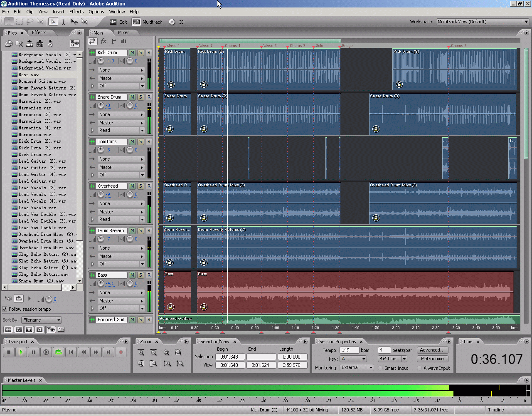This screenshot has width=532, height=416.
Task: Open Sort By Filename dropdown
Action: (42, 320)
